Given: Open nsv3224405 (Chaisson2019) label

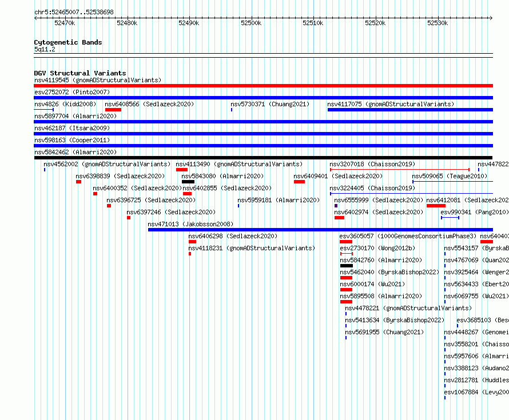Looking at the screenshot, I should (372, 188).
